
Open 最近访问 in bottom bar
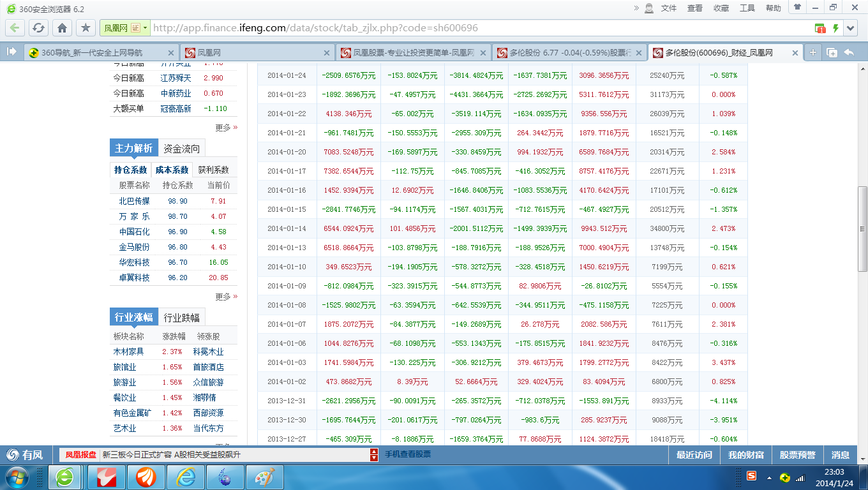694,455
